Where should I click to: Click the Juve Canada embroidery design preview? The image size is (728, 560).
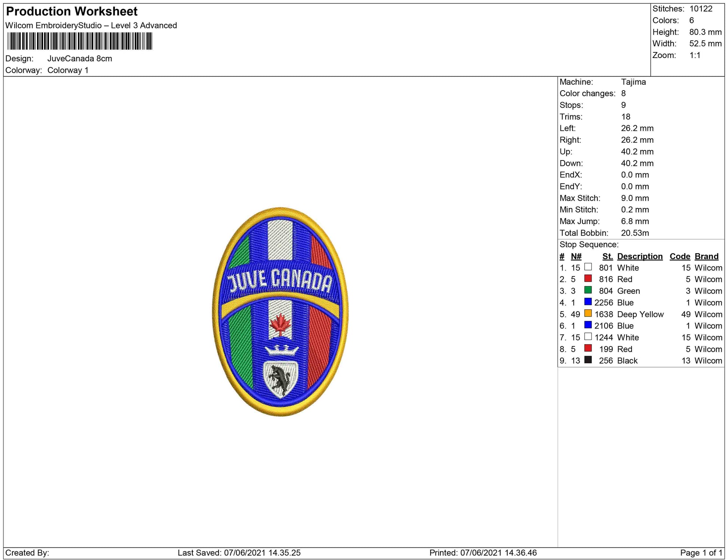(x=280, y=312)
